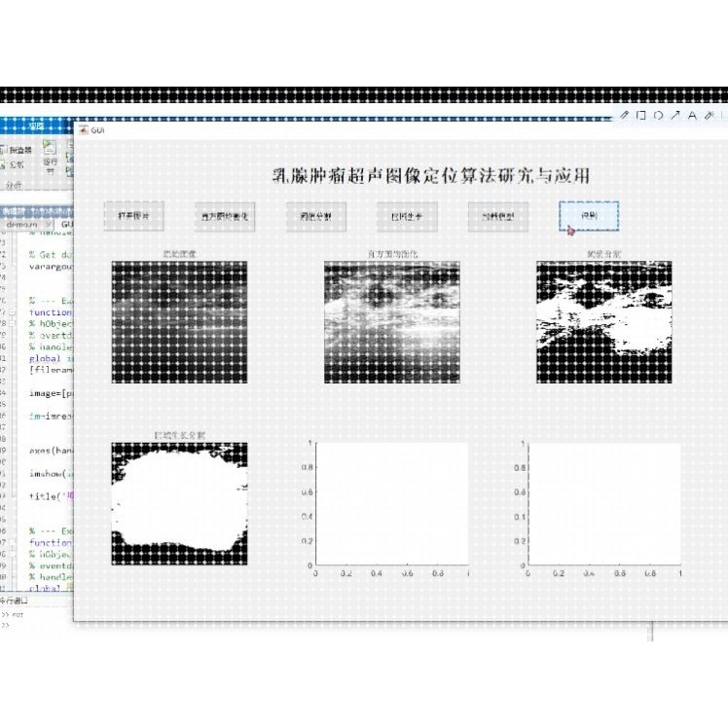Click the region growing segmentation result image
This screenshot has width=728, height=728.
point(179,504)
